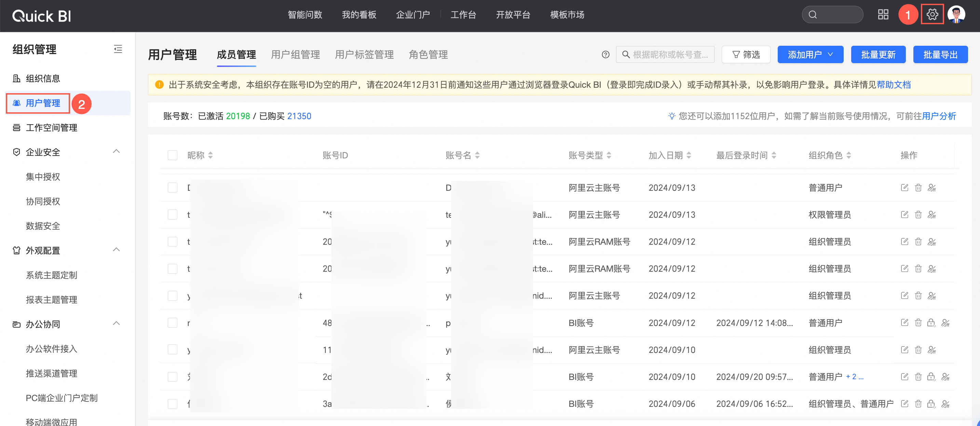
Task: Open 系统主题定制 in sidebar
Action: pos(51,275)
